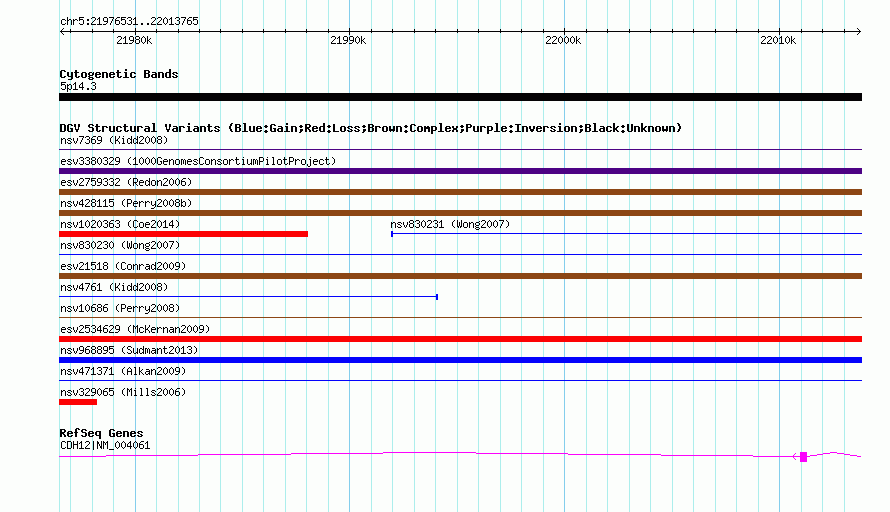Click the chr5:21976531..22013765 coordinates text
The height and width of the screenshot is (512, 890).
tap(129, 21)
